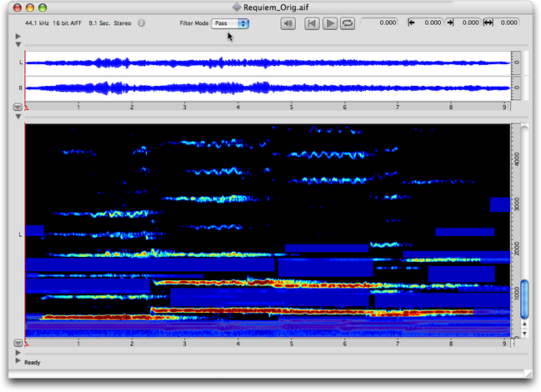Toggle loop playback mode

point(346,23)
